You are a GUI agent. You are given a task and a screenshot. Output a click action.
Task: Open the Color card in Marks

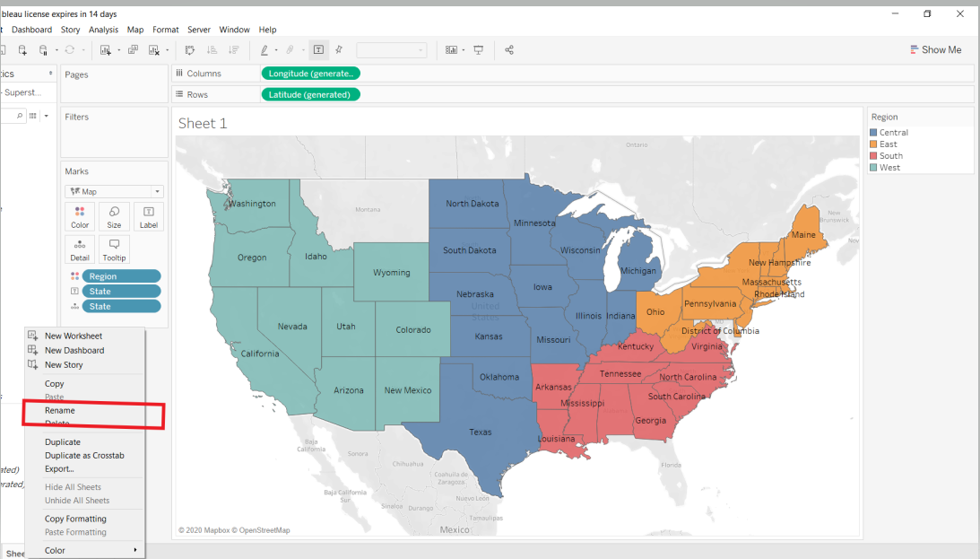point(80,217)
